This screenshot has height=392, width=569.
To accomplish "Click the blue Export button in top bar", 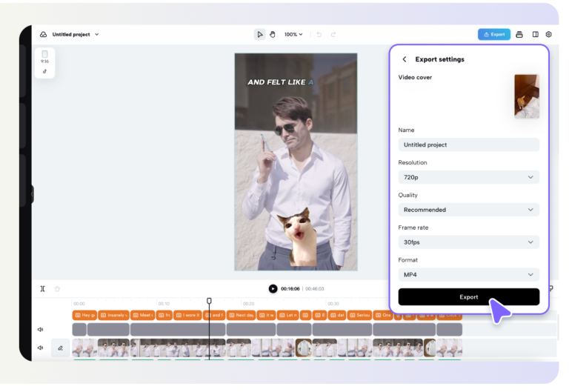I will (x=494, y=35).
